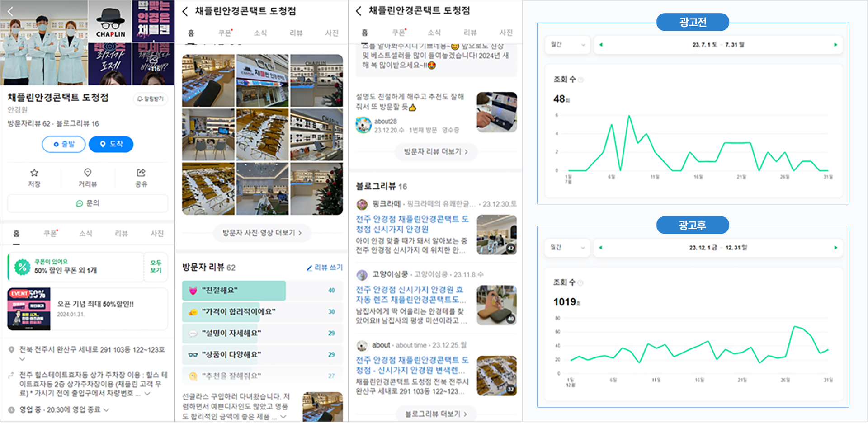Go to next period in 광고전 chart
The image size is (868, 423).
click(x=835, y=45)
